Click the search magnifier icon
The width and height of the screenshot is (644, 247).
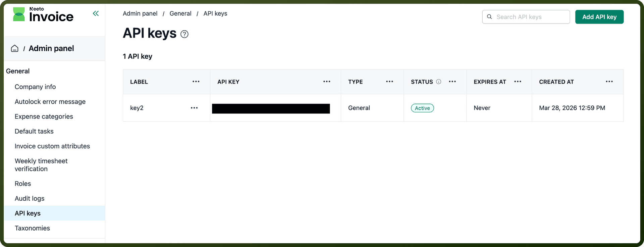point(489,17)
